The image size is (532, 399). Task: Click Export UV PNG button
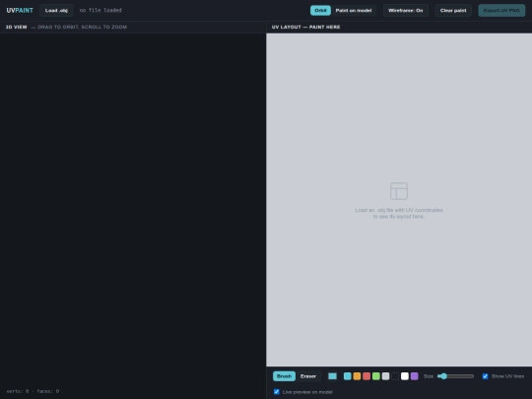(501, 11)
